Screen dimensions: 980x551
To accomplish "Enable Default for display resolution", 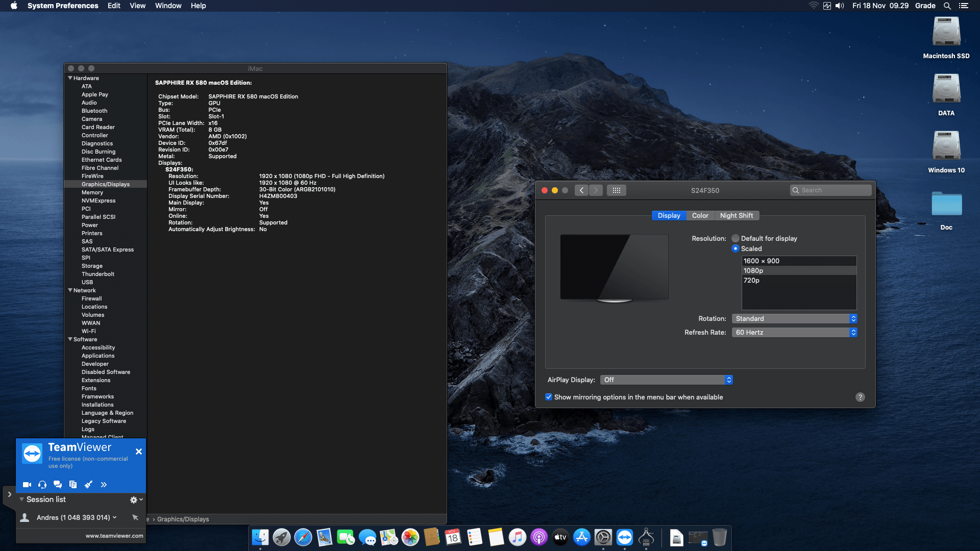I will [735, 238].
